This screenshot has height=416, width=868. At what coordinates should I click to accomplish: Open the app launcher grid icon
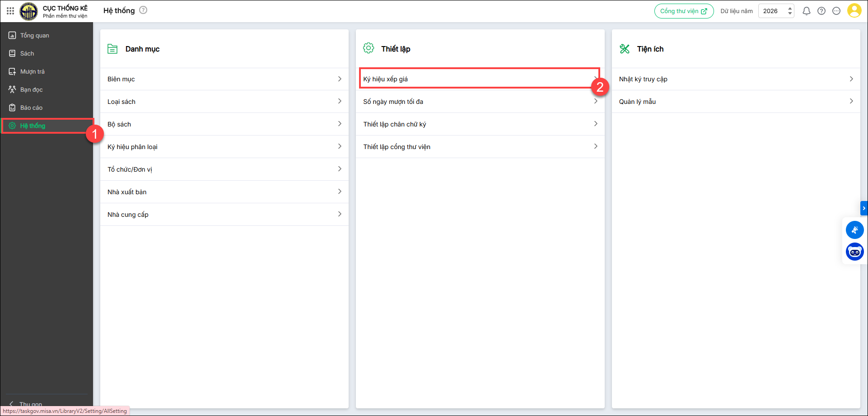tap(10, 11)
